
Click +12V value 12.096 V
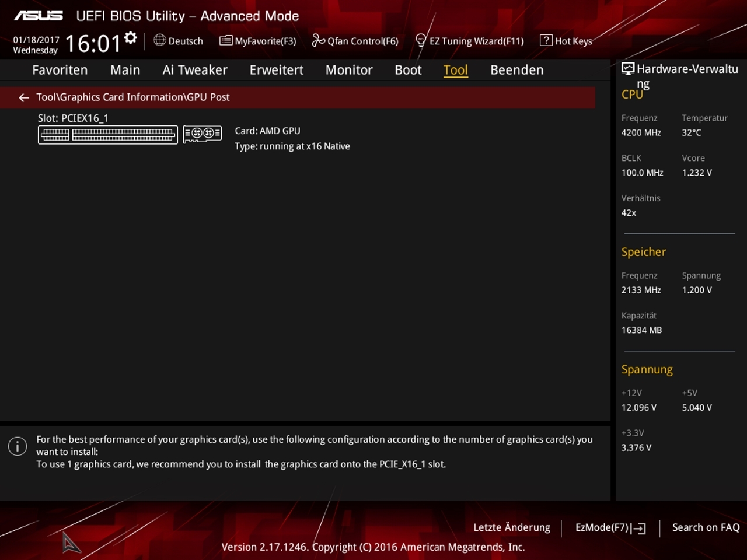click(x=639, y=408)
